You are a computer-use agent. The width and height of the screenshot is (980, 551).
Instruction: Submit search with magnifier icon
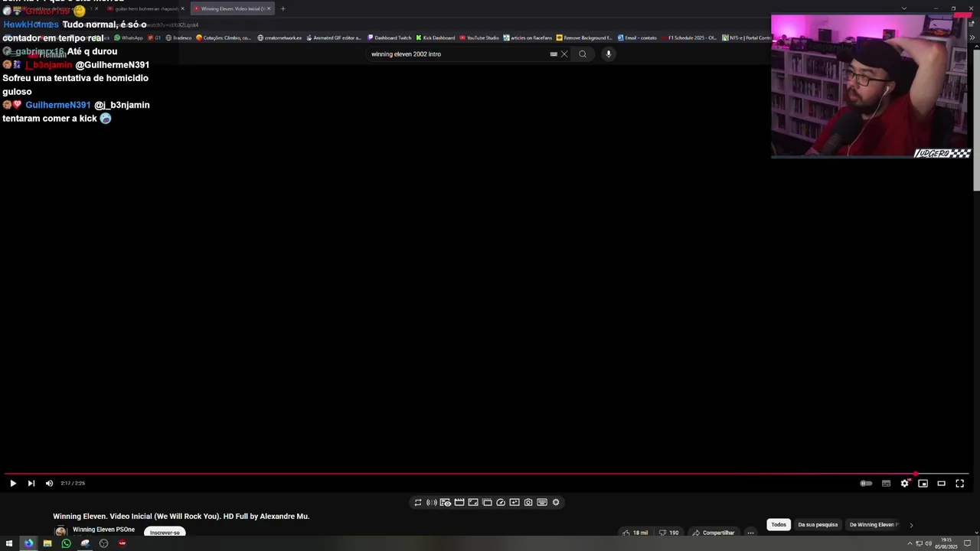(x=583, y=54)
